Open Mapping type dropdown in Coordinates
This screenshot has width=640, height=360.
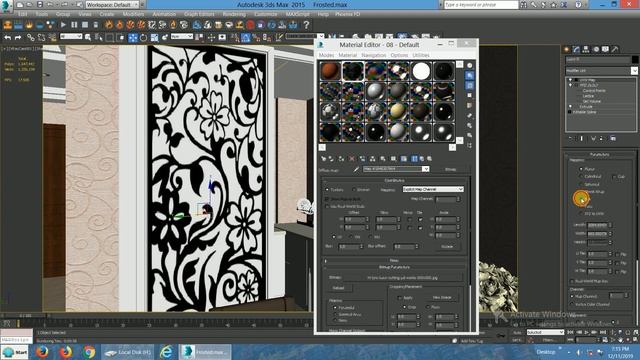[x=433, y=189]
